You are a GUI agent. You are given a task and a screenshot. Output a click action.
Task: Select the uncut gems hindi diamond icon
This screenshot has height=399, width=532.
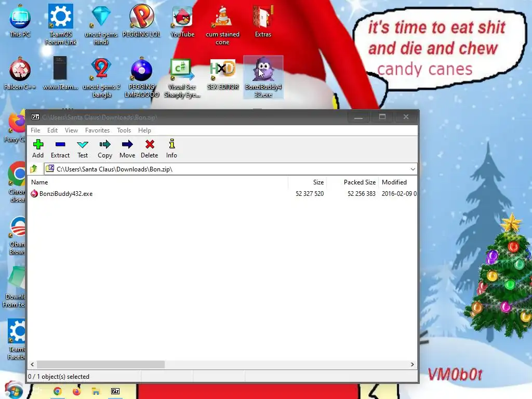(101, 24)
